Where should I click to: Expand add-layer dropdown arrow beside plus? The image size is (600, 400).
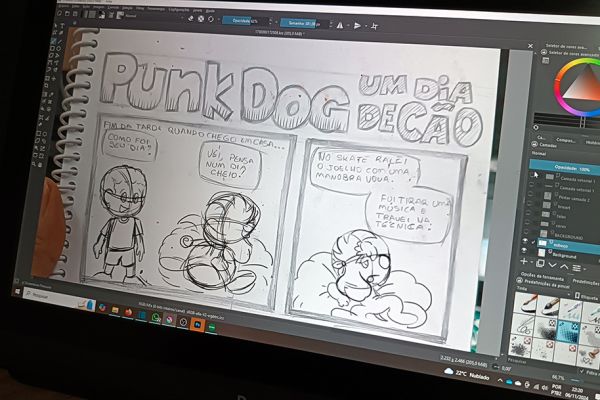532,262
